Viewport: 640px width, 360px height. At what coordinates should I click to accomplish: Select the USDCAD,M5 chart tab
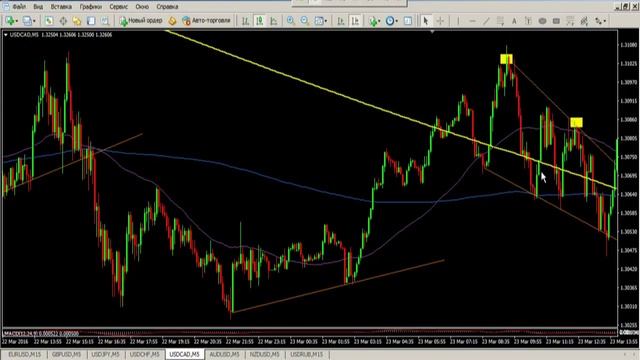point(184,355)
